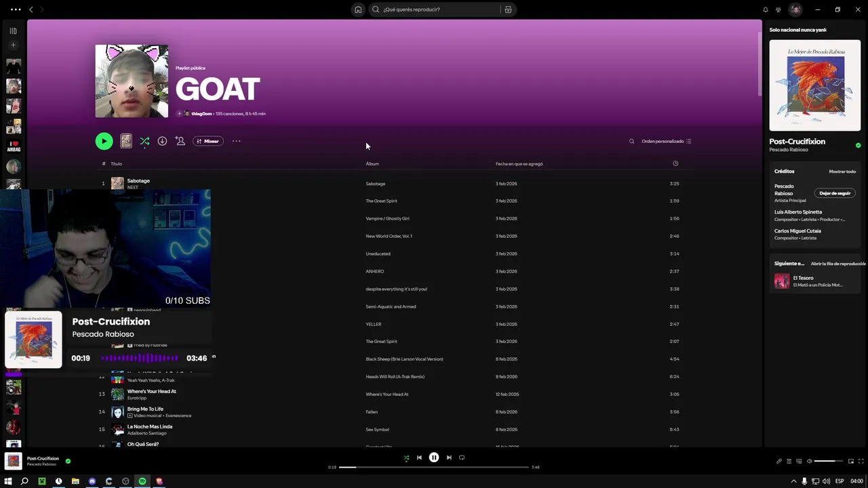Click Mostrar todo in Créditos
The width and height of the screenshot is (868, 488).
pos(842,171)
